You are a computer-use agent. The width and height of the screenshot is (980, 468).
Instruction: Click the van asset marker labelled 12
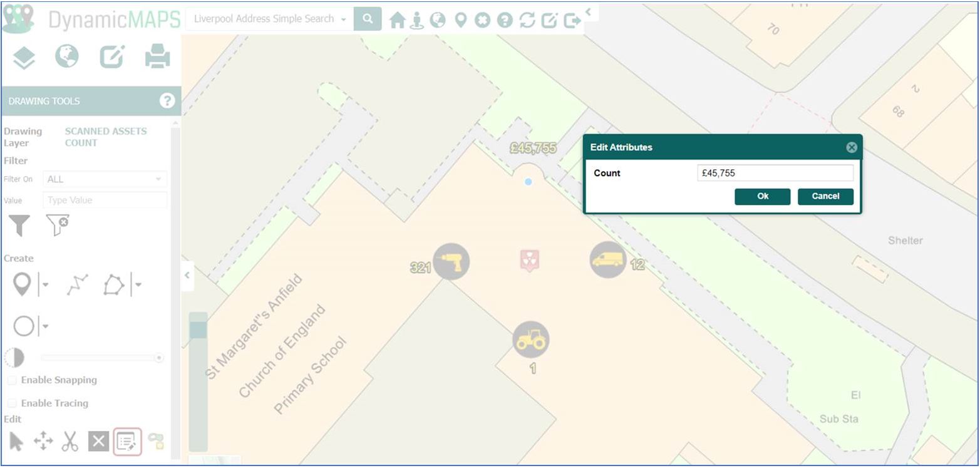tap(608, 259)
